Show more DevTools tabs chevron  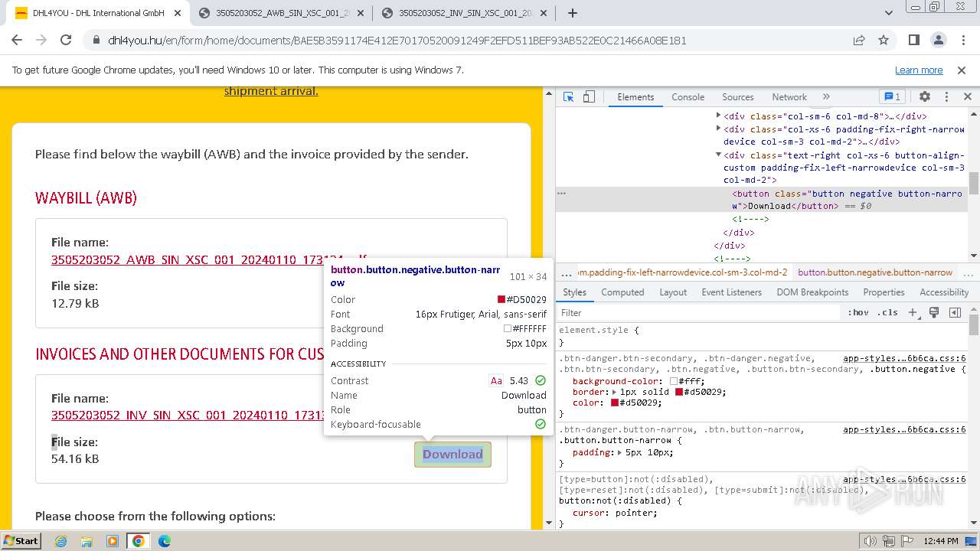click(x=826, y=97)
